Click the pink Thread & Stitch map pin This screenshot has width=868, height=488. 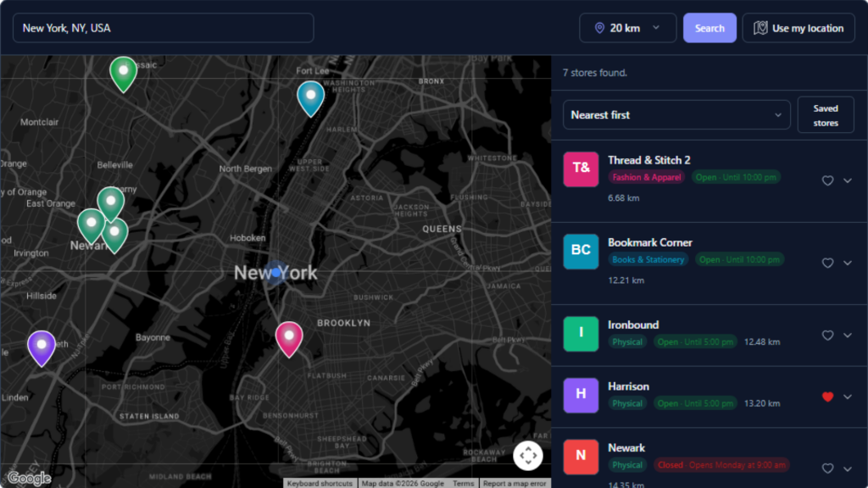tap(289, 339)
